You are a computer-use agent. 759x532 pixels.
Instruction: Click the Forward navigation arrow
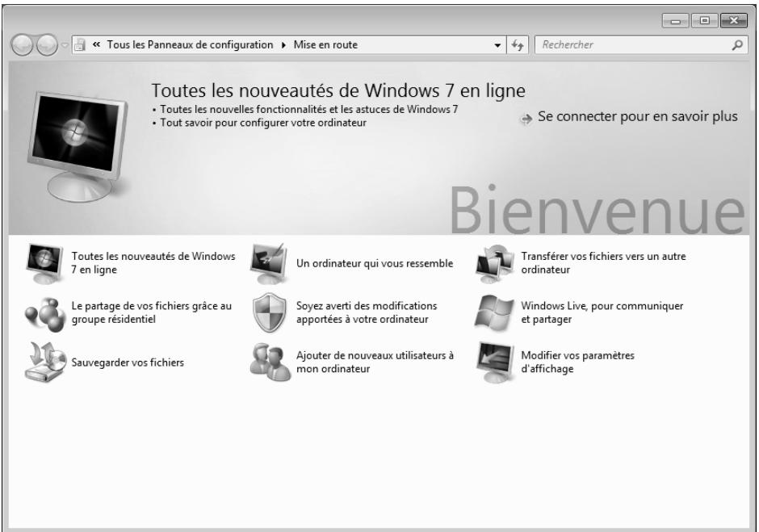(x=47, y=45)
